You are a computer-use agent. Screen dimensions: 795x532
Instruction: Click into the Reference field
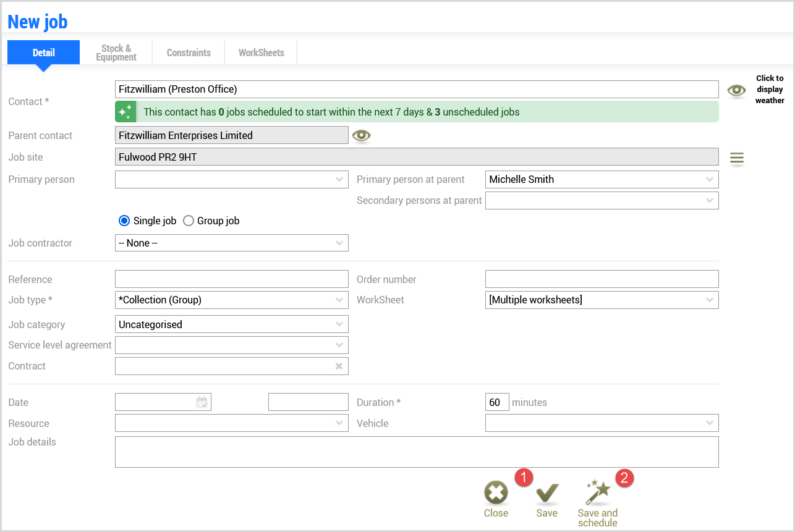232,279
